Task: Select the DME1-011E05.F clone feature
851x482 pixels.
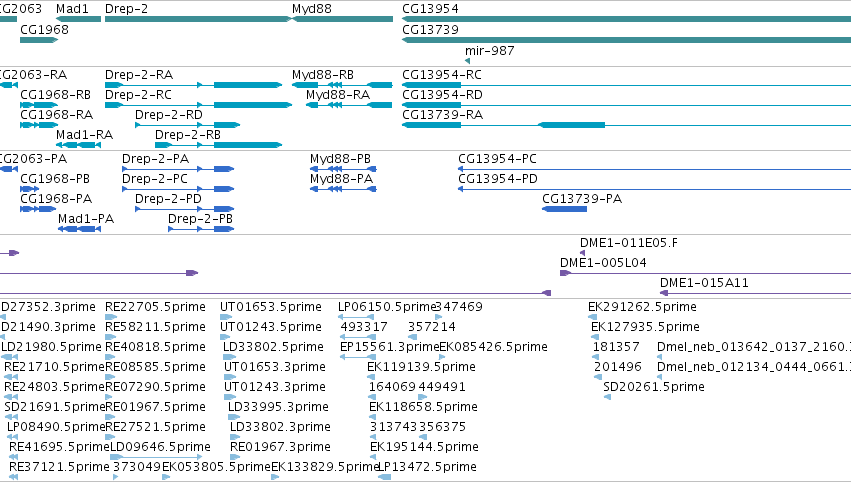Action: (582, 253)
